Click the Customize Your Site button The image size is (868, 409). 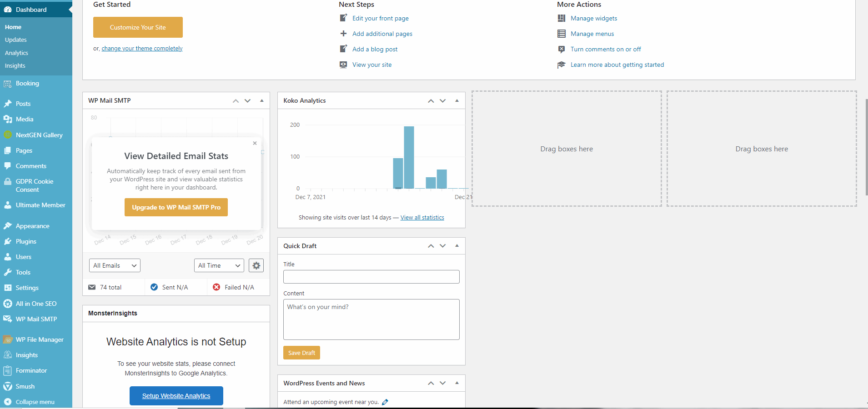click(137, 27)
